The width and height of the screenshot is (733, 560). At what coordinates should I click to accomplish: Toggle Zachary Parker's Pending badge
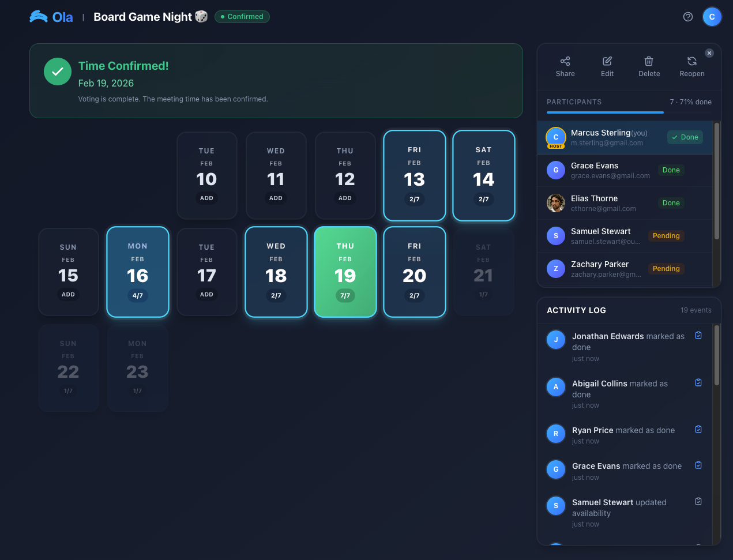(666, 269)
